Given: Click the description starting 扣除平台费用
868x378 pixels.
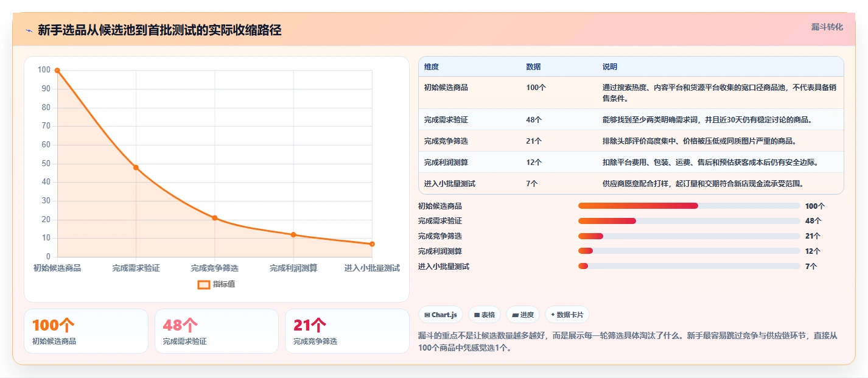Looking at the screenshot, I should click(710, 162).
